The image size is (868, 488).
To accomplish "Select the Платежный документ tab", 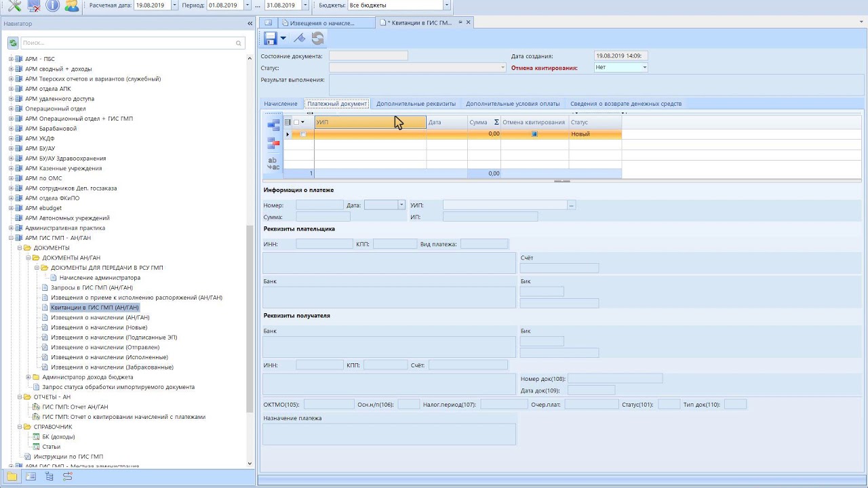I will 336,104.
